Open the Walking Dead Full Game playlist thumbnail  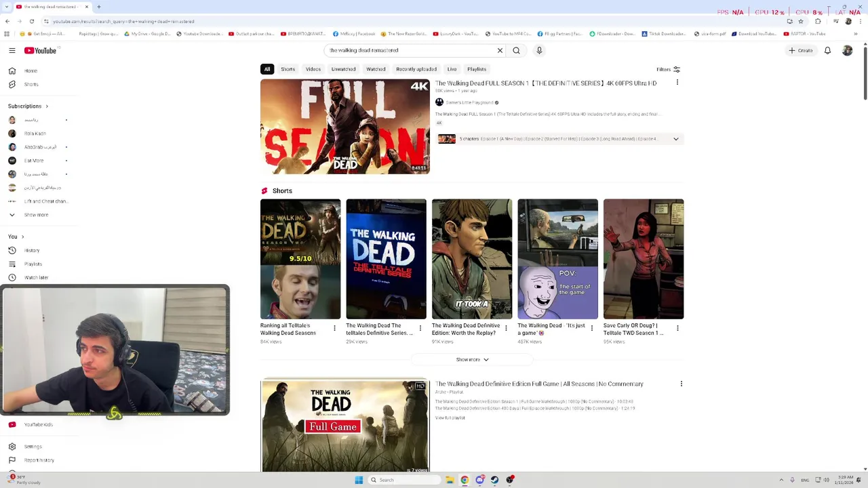tap(345, 426)
